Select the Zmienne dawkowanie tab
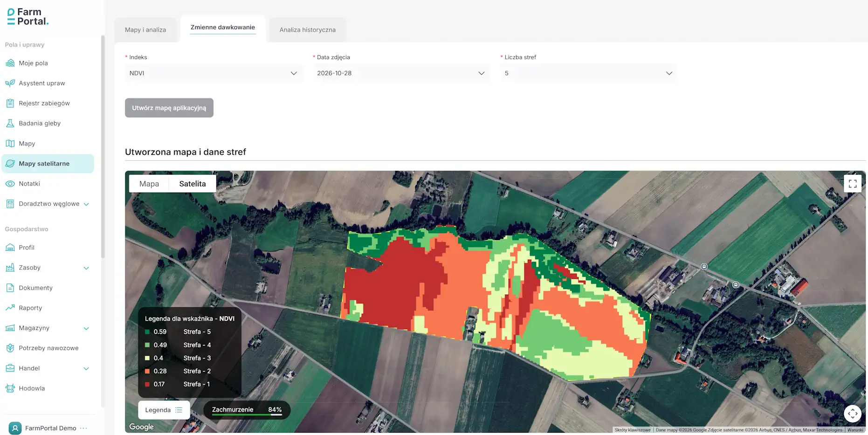 click(223, 28)
